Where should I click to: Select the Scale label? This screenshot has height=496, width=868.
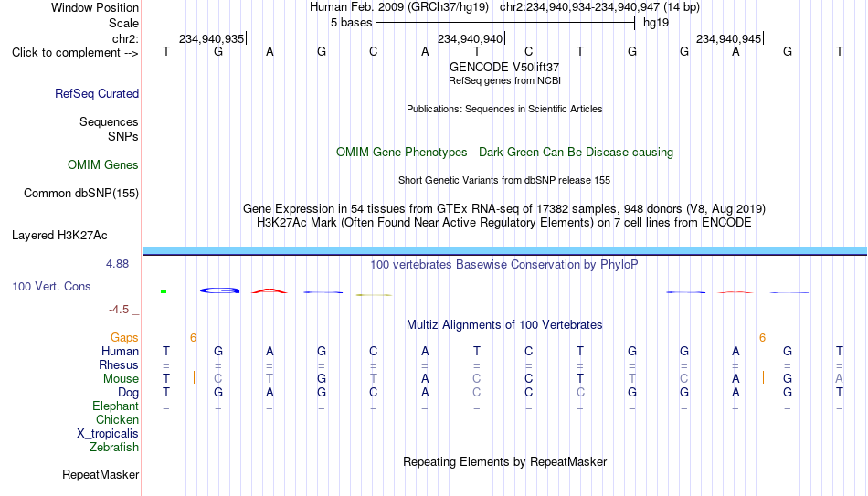(123, 23)
